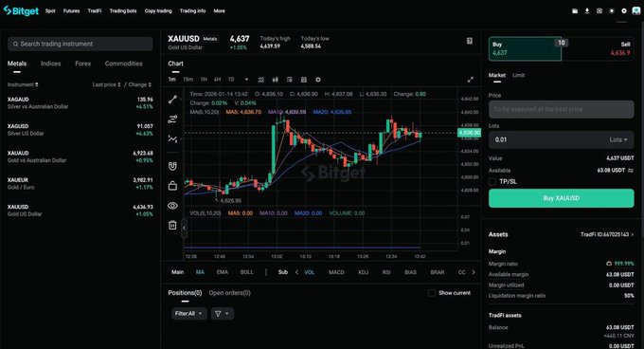Screen dimensions: 644x349
Task: Select the KDJ sub indicator
Action: tap(364, 272)
